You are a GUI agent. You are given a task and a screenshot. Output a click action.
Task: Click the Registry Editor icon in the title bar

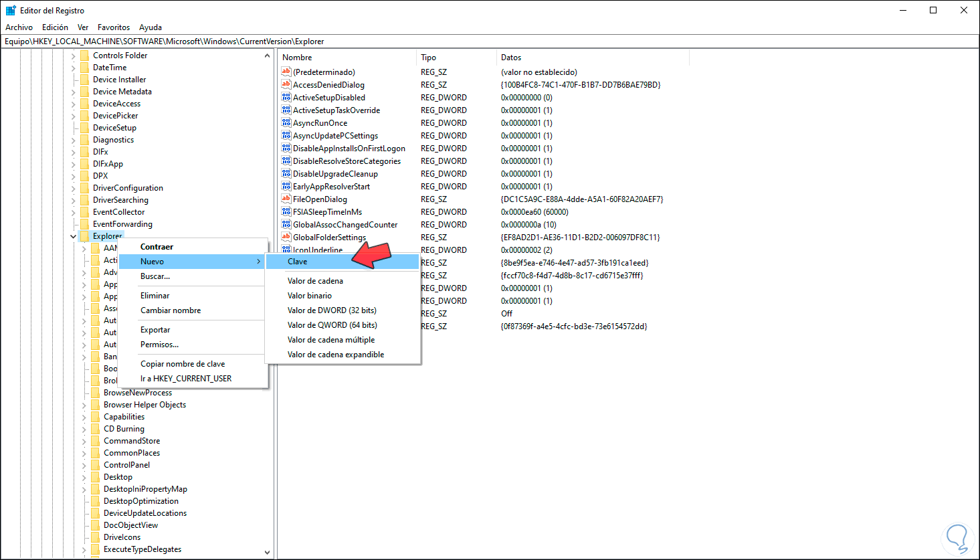click(10, 10)
